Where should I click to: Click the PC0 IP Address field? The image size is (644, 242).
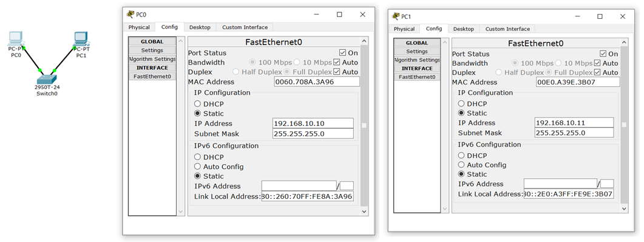[313, 123]
